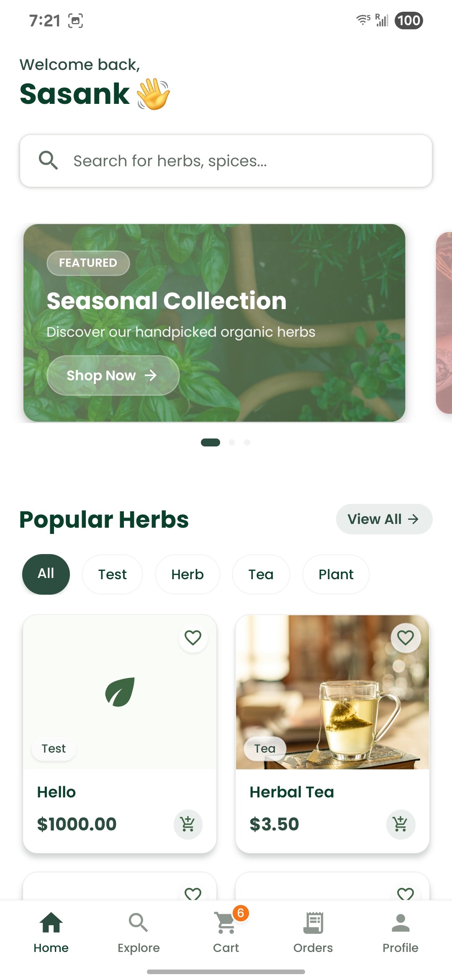Add Herbal Tea to cart

pos(401,824)
